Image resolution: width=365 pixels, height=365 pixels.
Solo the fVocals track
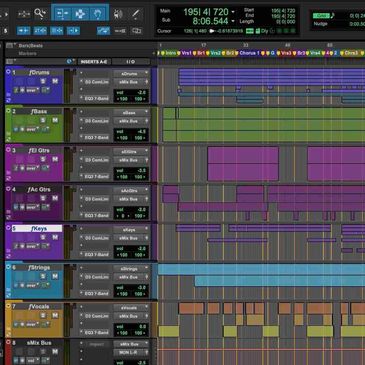[x=43, y=315]
